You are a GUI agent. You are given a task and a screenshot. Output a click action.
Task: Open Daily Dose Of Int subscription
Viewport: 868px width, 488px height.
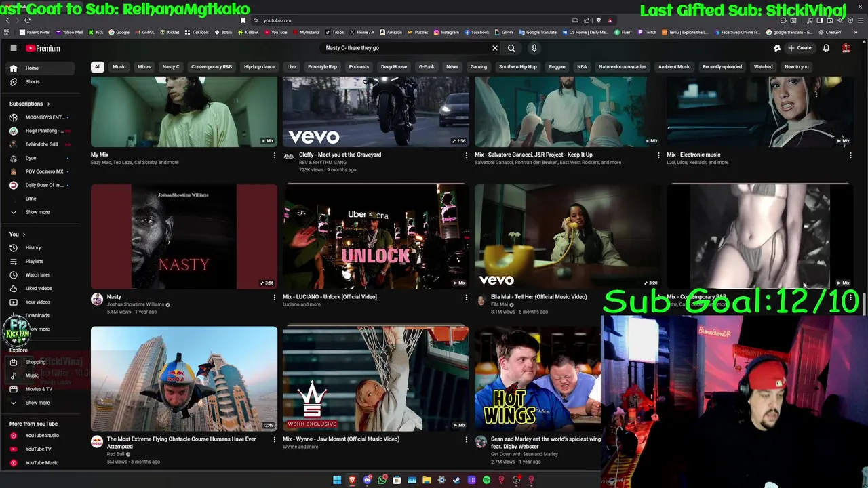(41, 185)
